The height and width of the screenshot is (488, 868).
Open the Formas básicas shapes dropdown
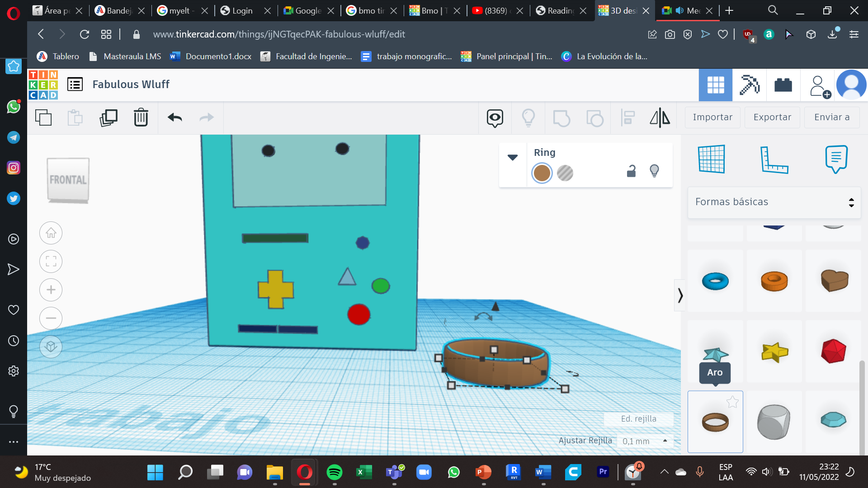(x=774, y=202)
